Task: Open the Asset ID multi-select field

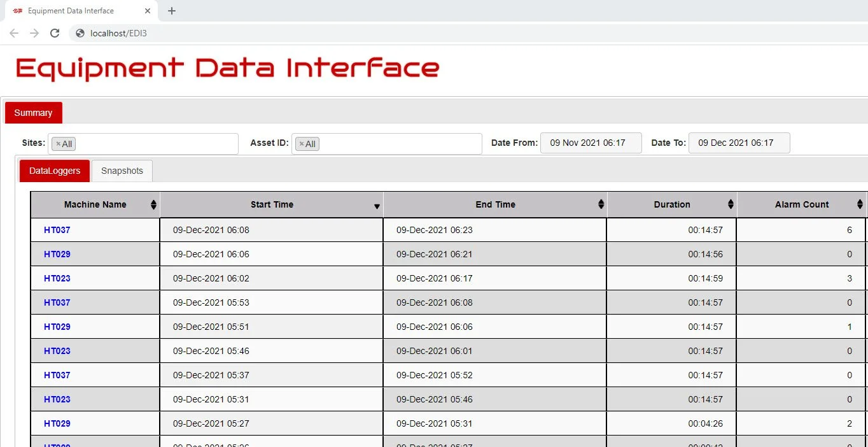Action: coord(387,143)
